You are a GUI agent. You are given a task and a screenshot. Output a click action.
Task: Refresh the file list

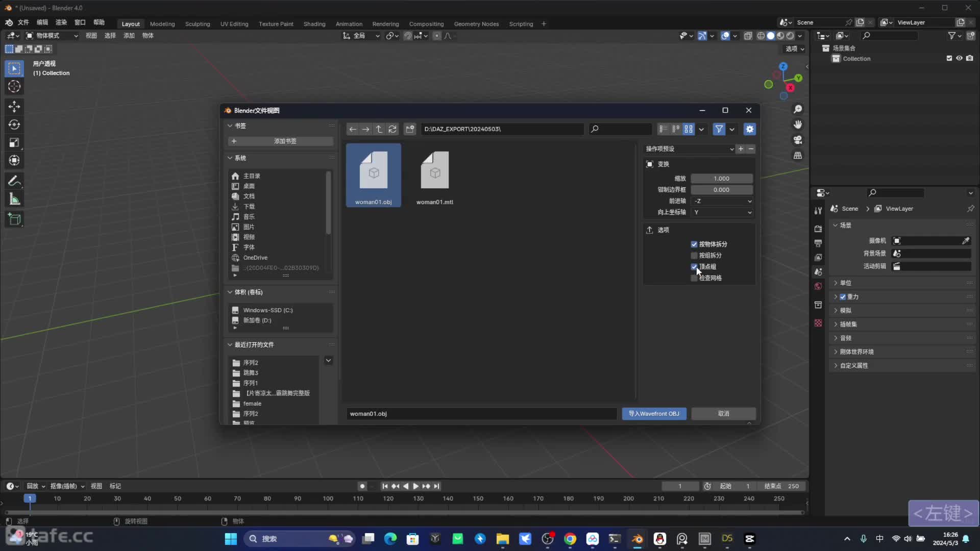point(393,129)
